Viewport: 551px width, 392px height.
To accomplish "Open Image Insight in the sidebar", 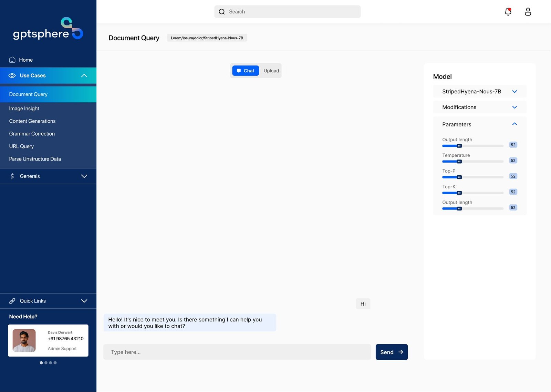I will coord(24,109).
